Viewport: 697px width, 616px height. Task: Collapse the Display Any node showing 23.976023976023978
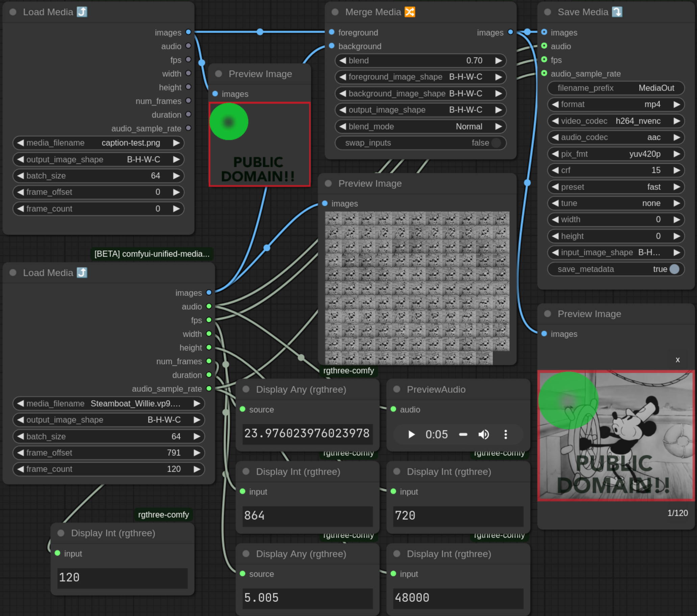(246, 389)
